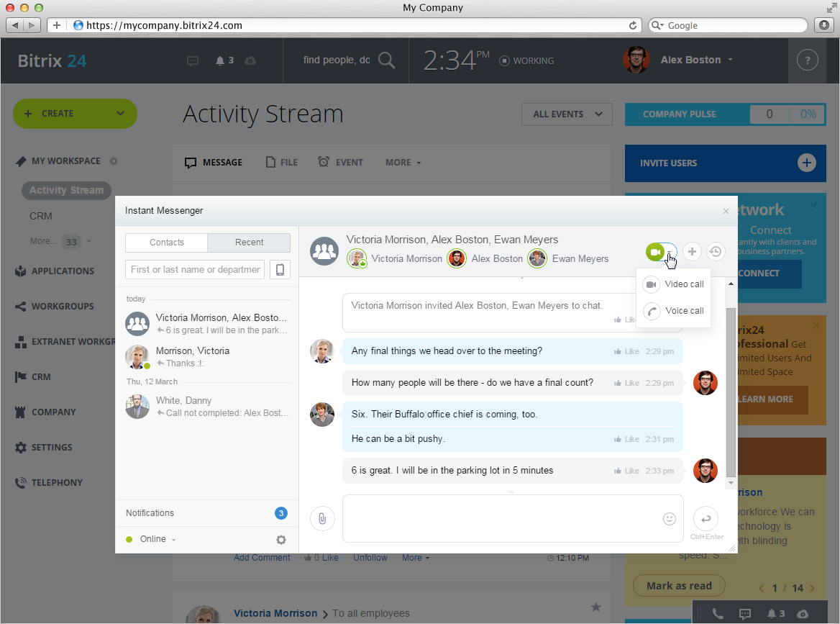Click the mobile phone icon beside the search field
The width and height of the screenshot is (840, 624).
point(280,270)
